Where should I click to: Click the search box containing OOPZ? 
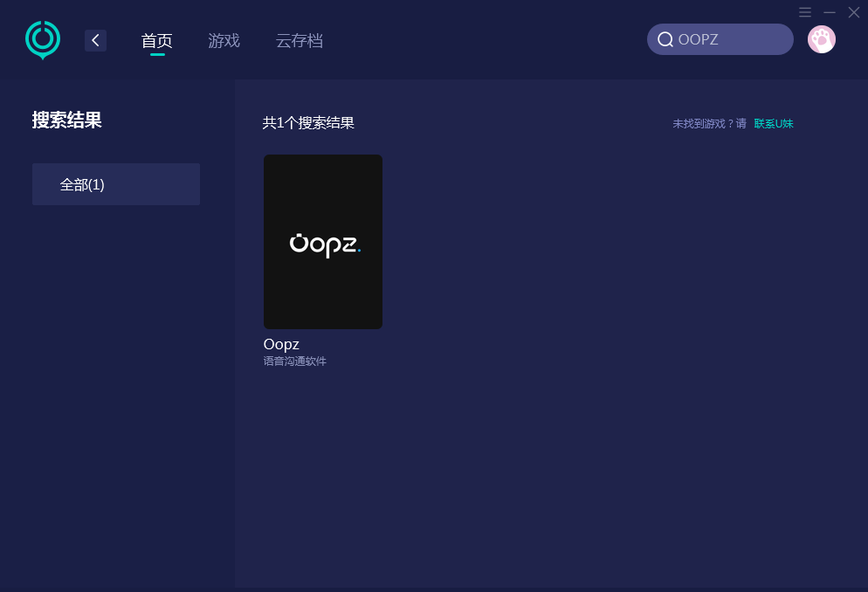[x=729, y=39]
